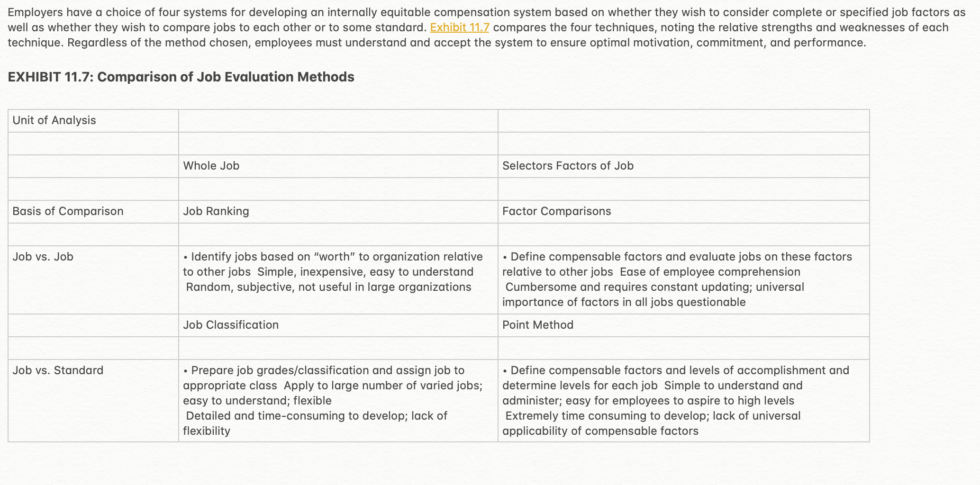This screenshot has height=485, width=980.
Task: Click the Selectors Factors of Job cell
Action: 684,166
